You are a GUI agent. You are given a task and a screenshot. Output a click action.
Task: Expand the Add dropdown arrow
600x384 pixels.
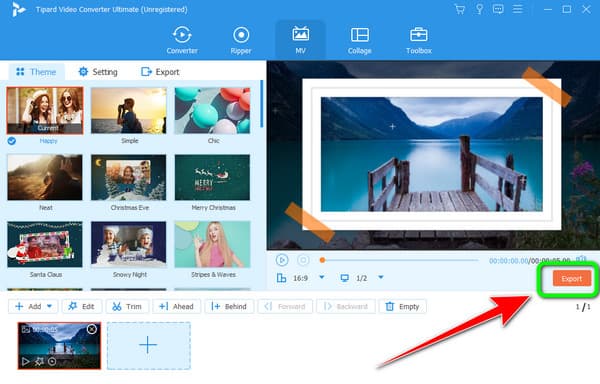(x=49, y=306)
